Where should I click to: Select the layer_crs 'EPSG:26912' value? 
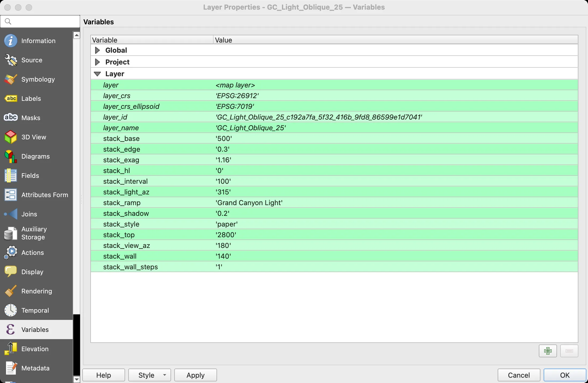(237, 96)
